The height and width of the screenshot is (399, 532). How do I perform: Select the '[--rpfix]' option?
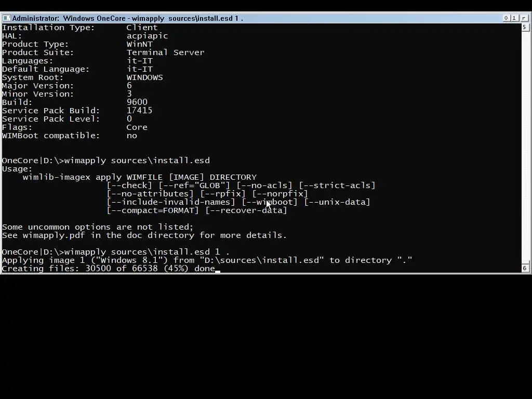(x=222, y=194)
